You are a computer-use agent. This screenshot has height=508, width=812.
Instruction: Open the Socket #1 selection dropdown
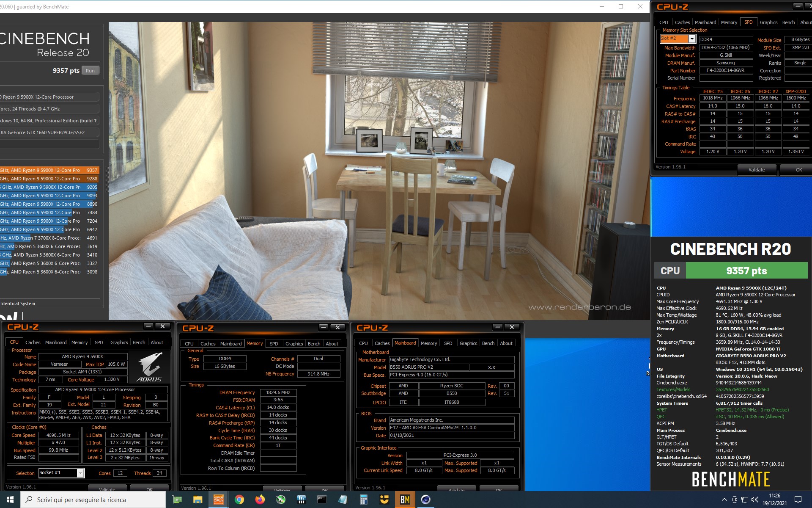click(x=80, y=473)
